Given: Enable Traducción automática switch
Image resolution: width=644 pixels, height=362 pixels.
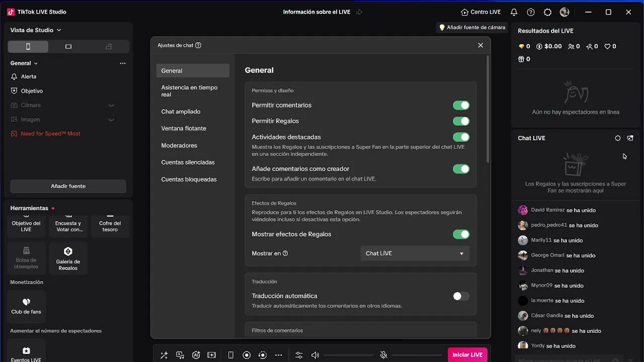Looking at the screenshot, I should (461, 296).
